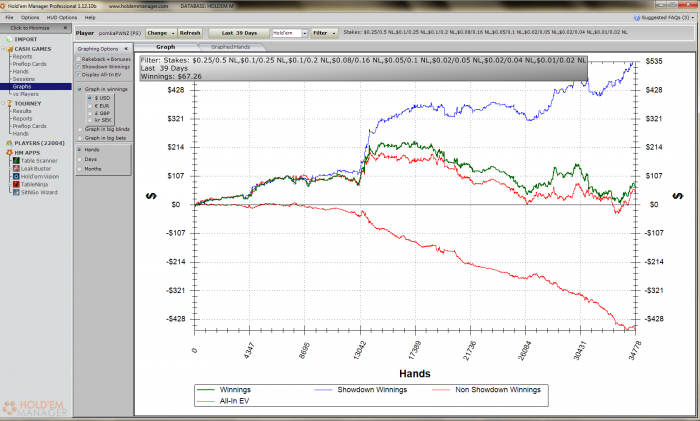Click the CASH GAMES coins icon
700x421 pixels.
9,49
